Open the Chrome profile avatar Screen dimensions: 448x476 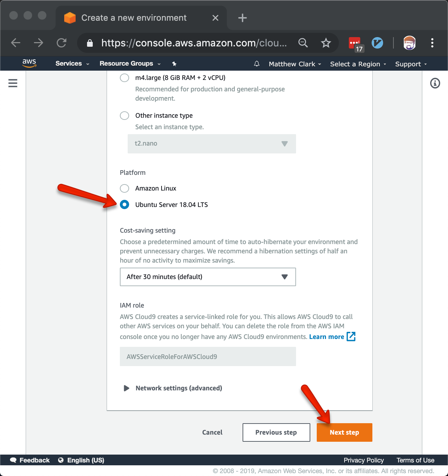click(x=409, y=43)
